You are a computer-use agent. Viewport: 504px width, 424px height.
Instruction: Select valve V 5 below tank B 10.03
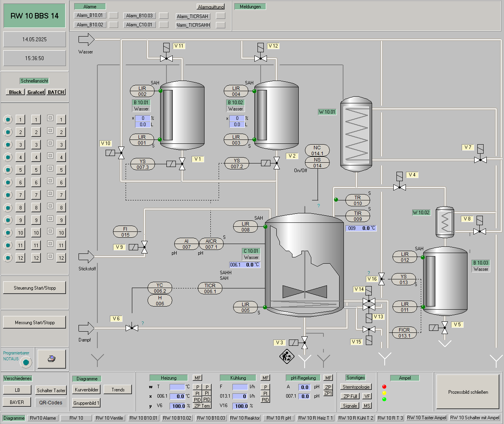point(445,328)
